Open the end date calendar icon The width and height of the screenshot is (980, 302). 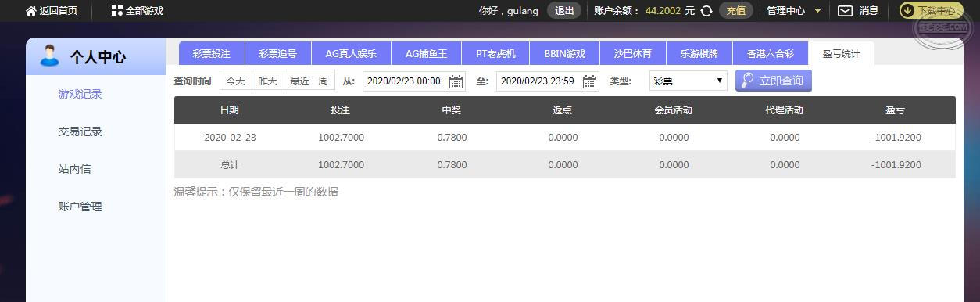(x=589, y=81)
